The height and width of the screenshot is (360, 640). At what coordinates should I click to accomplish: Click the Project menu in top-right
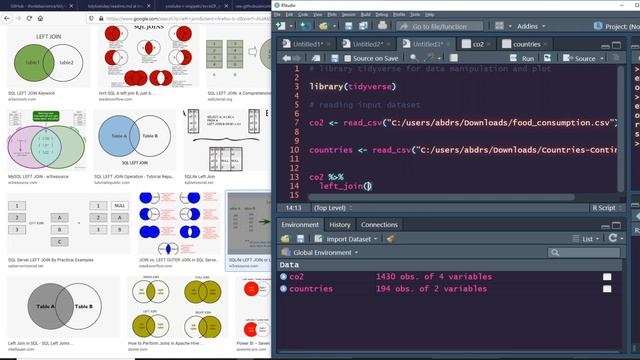click(616, 26)
